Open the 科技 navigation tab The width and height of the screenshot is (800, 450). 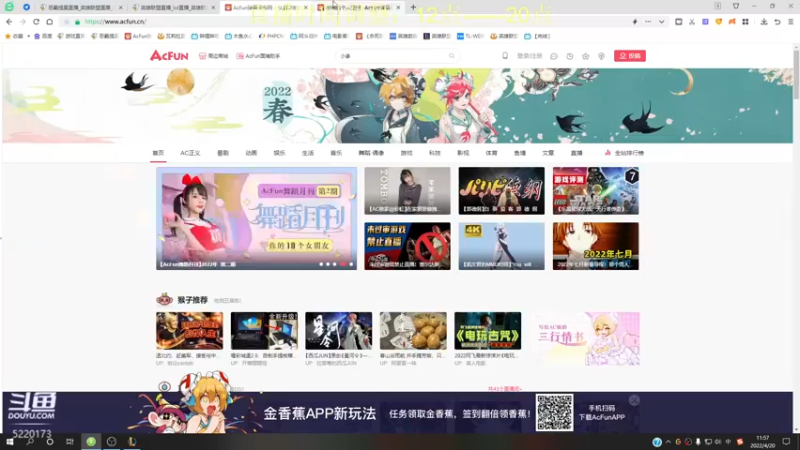[435, 153]
